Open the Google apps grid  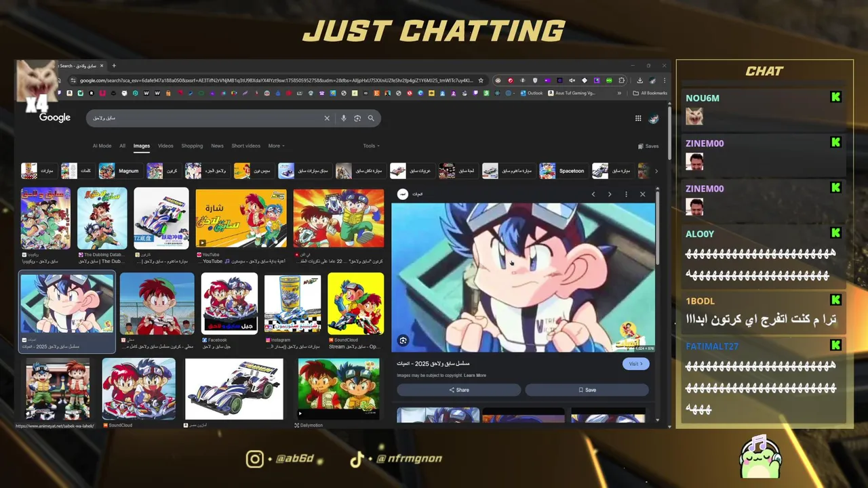pos(638,118)
